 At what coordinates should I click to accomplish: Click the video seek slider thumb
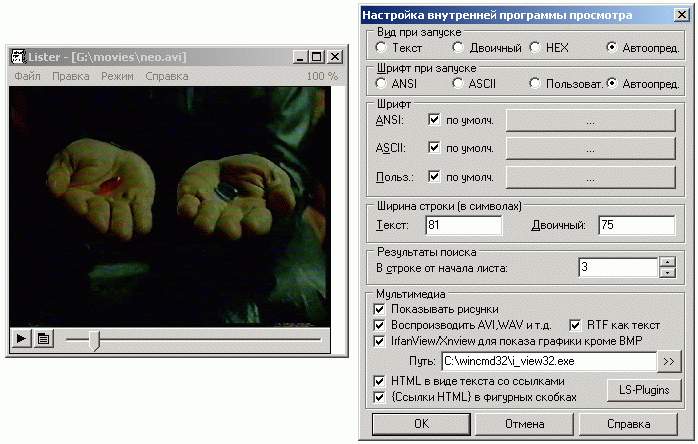point(94,341)
